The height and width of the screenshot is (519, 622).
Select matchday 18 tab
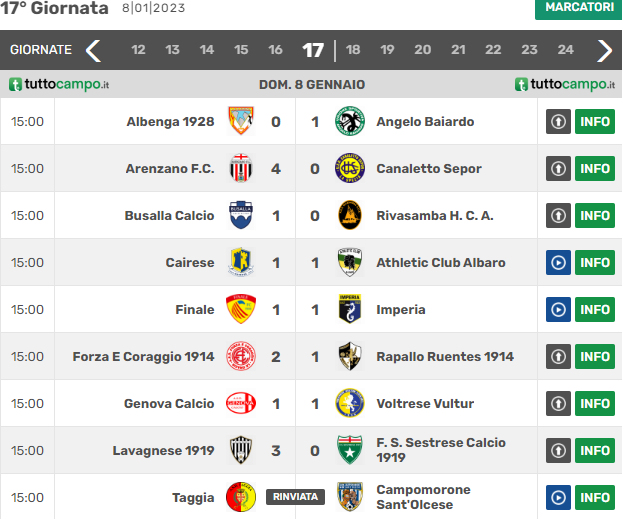(353, 50)
